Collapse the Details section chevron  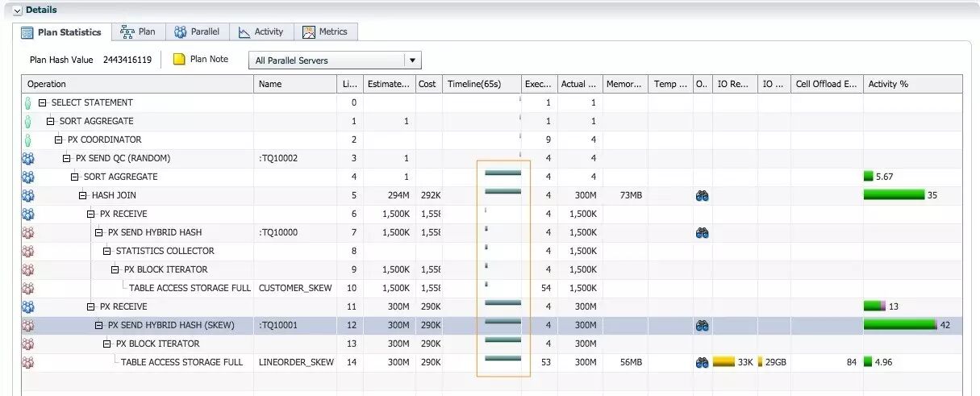[x=18, y=10]
